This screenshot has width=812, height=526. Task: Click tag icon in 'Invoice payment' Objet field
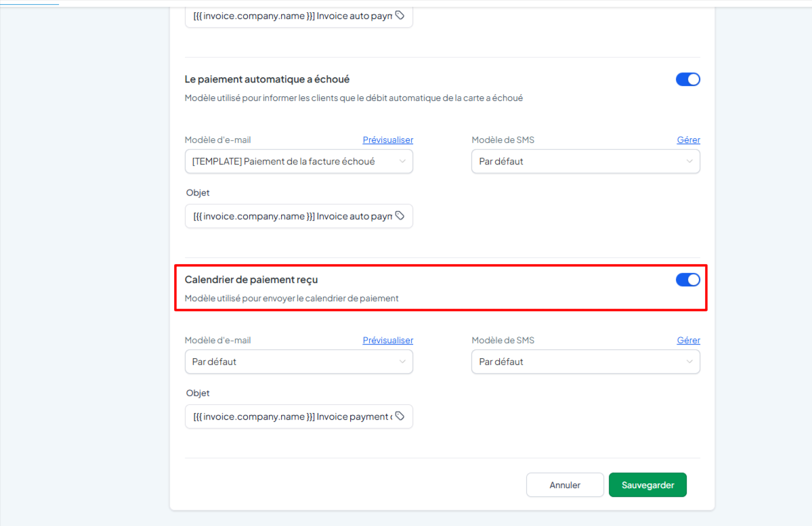(x=400, y=416)
